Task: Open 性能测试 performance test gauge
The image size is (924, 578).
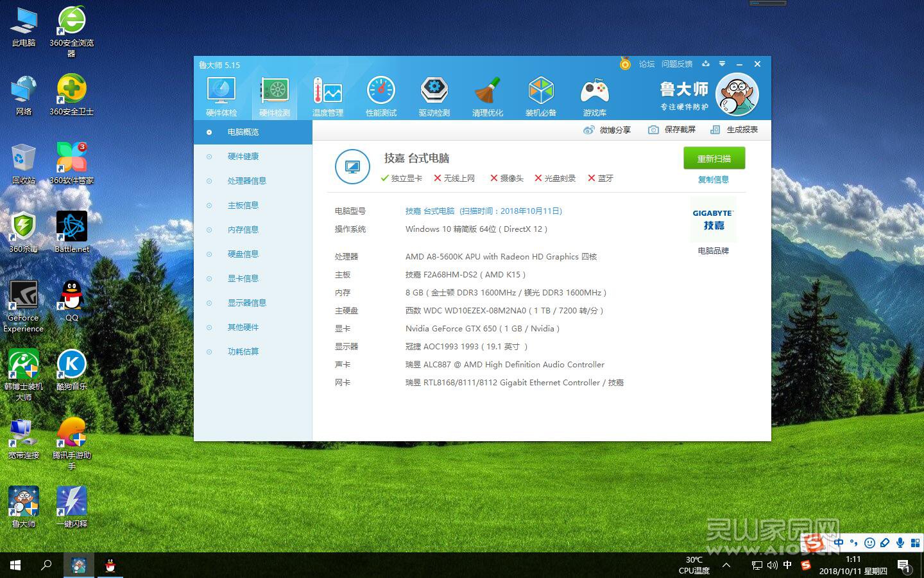Action: [381, 97]
